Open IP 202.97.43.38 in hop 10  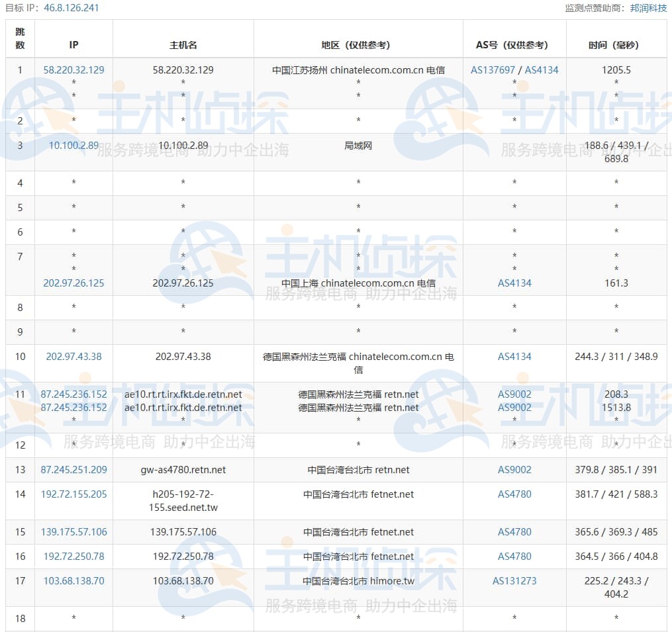click(73, 356)
